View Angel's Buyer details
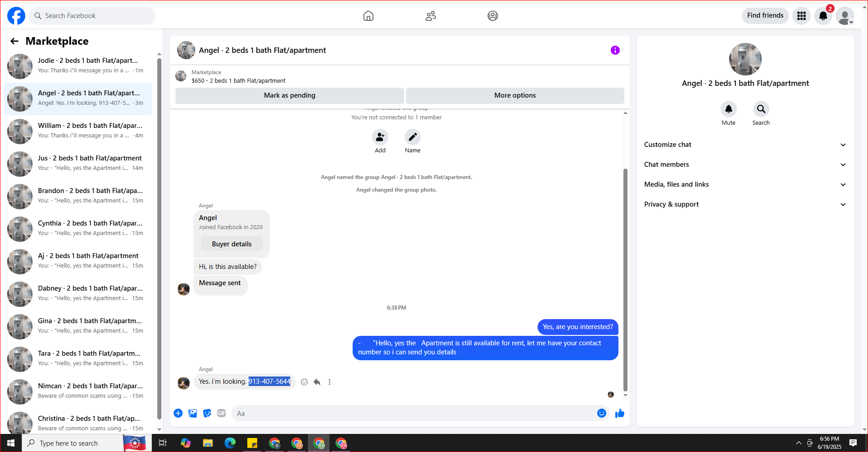Viewport: 868px width, 452px height. click(x=232, y=244)
